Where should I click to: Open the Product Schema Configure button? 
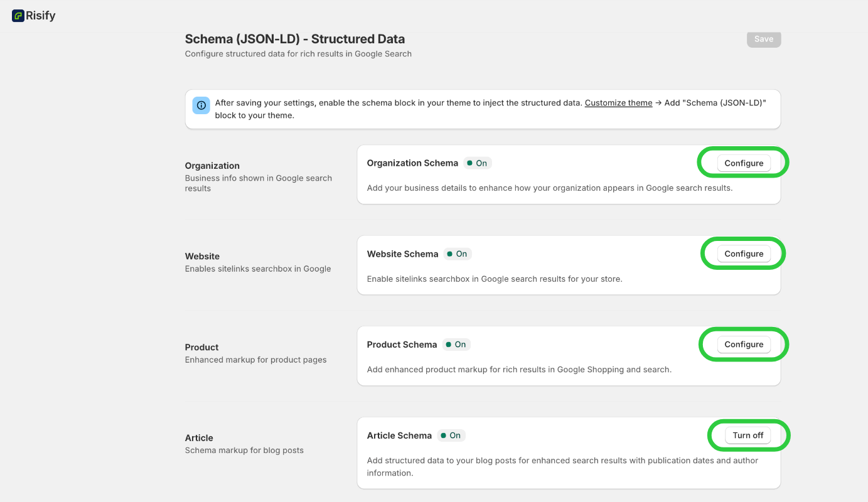coord(744,344)
